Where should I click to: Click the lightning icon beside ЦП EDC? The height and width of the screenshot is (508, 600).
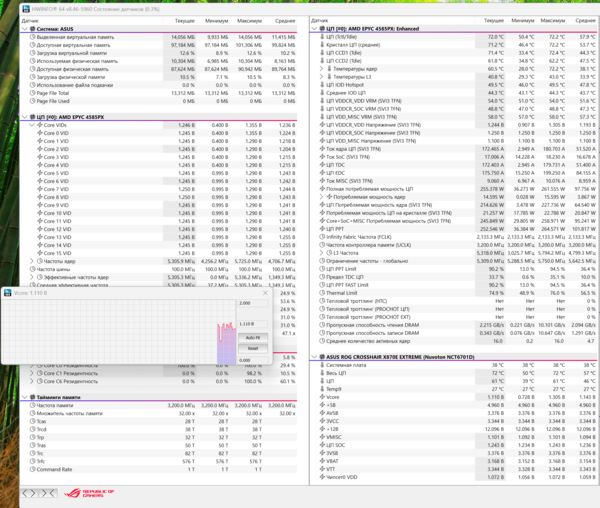pos(322,173)
